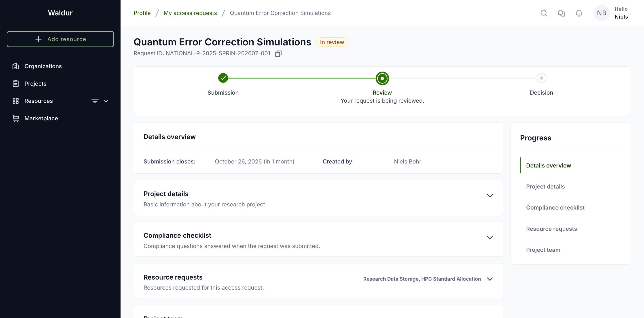Open Marketplace in the sidebar
The image size is (644, 318).
coord(41,118)
